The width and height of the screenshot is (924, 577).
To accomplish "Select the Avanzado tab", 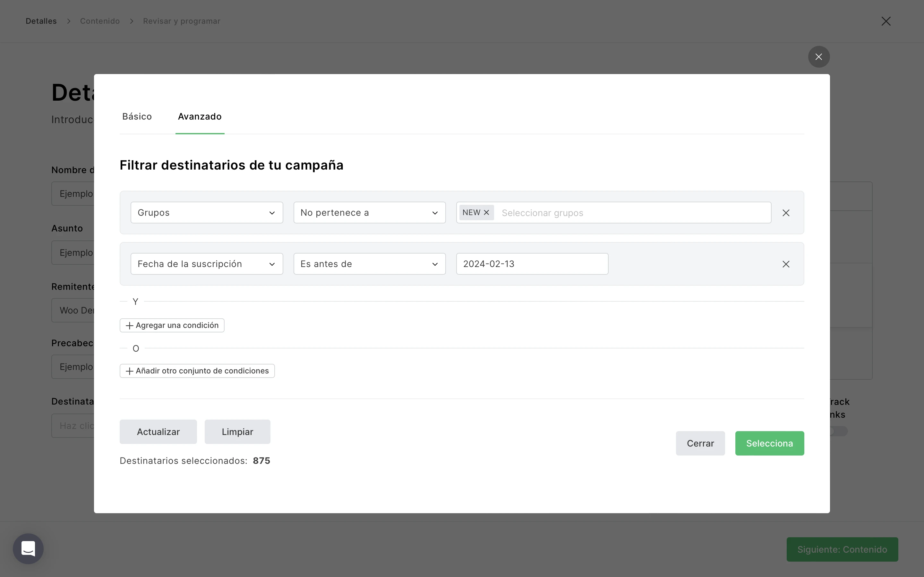I will [200, 116].
